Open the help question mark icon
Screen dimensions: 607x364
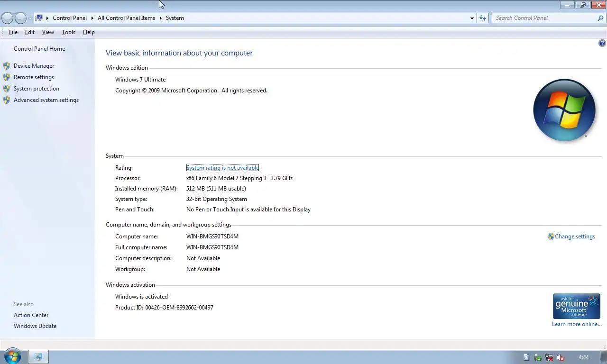(602, 43)
